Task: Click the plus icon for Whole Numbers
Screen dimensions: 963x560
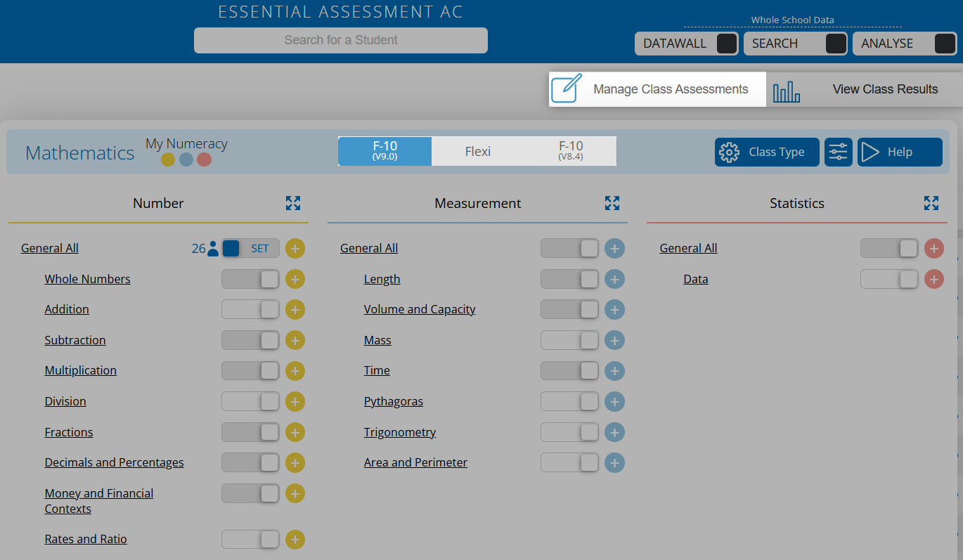Action: click(x=295, y=279)
